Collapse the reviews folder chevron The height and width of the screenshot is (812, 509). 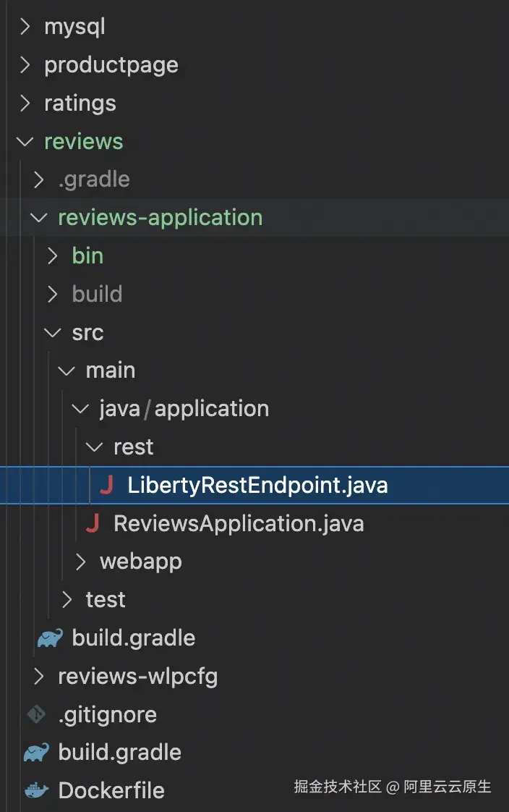[x=25, y=141]
